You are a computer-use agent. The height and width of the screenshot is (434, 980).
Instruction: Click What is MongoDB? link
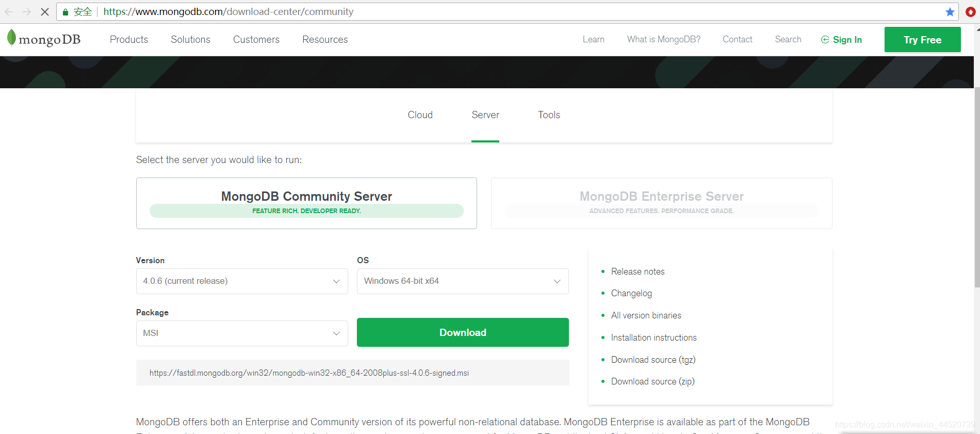click(x=664, y=39)
